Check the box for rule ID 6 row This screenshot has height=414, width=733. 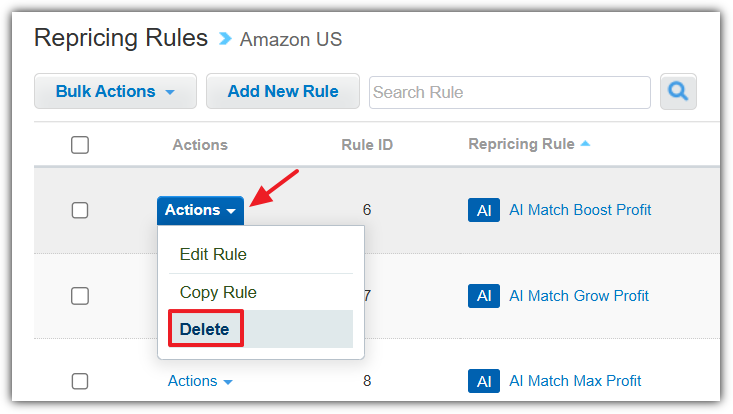point(80,210)
